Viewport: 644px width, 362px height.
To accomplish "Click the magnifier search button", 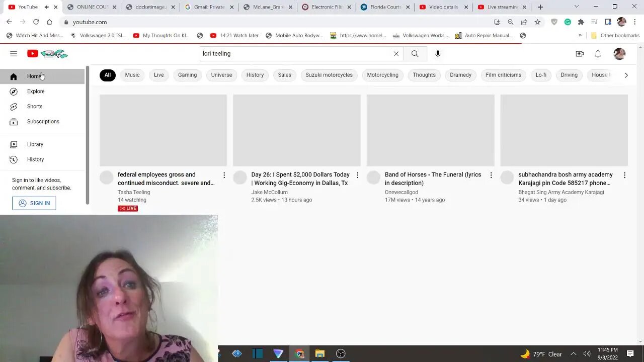I will click(x=415, y=54).
